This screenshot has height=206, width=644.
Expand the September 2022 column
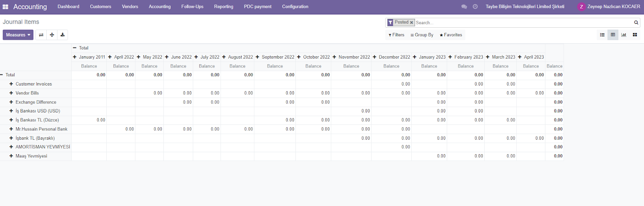pos(257,57)
